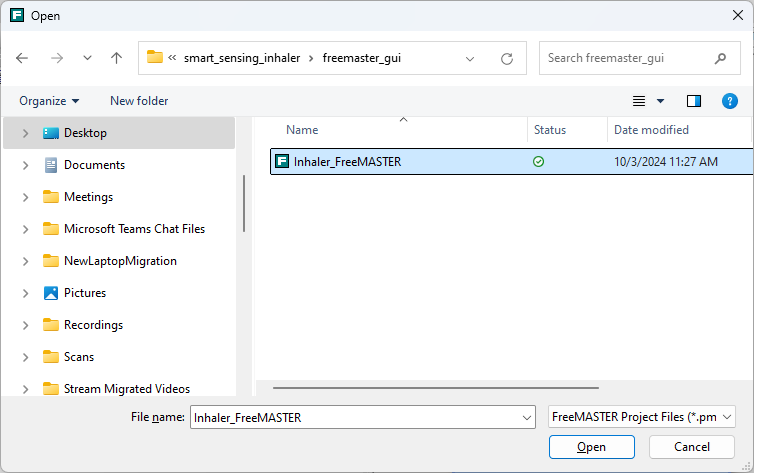Image resolution: width=774 pixels, height=473 pixels.
Task: Expand the Desktop tree node
Action: click(x=26, y=133)
